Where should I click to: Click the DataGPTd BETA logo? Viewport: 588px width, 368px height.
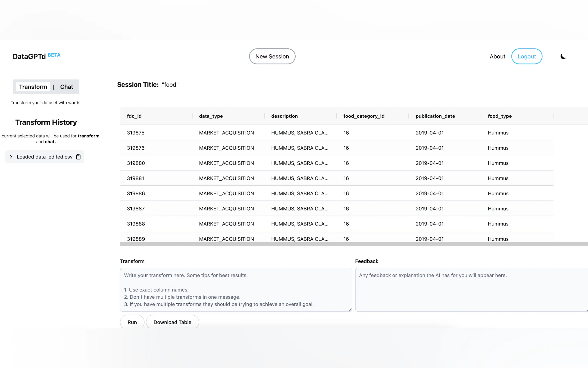[x=37, y=56]
